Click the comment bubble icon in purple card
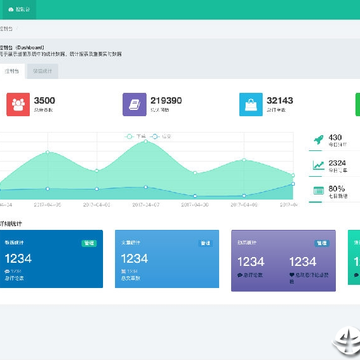The width and height of the screenshot is (360, 360). [x=239, y=275]
